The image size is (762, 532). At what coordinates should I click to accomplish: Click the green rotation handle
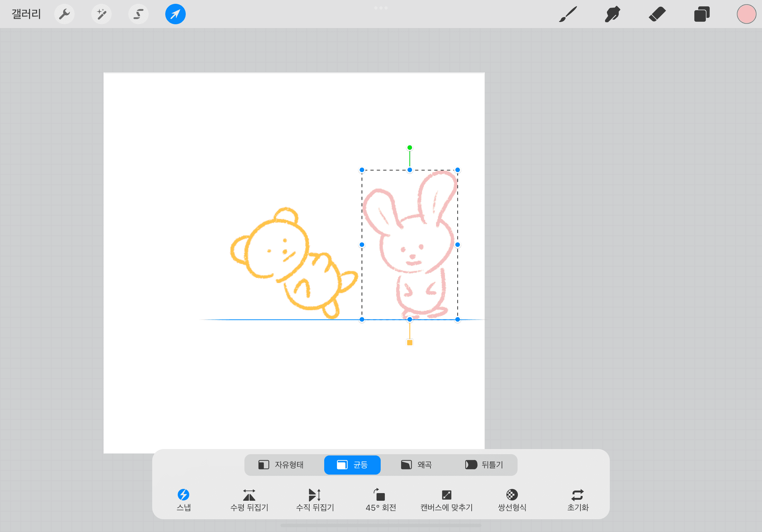[409, 148]
